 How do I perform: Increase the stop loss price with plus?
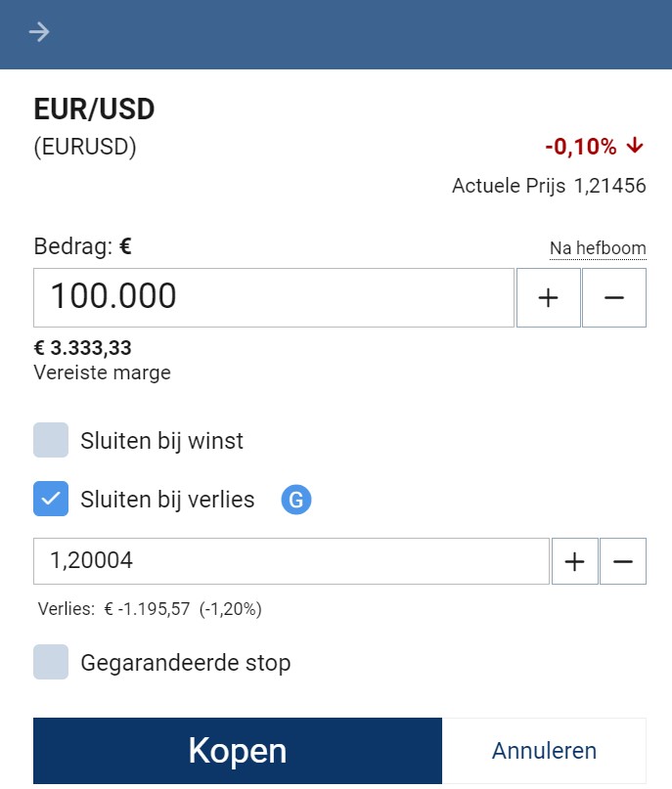[574, 560]
